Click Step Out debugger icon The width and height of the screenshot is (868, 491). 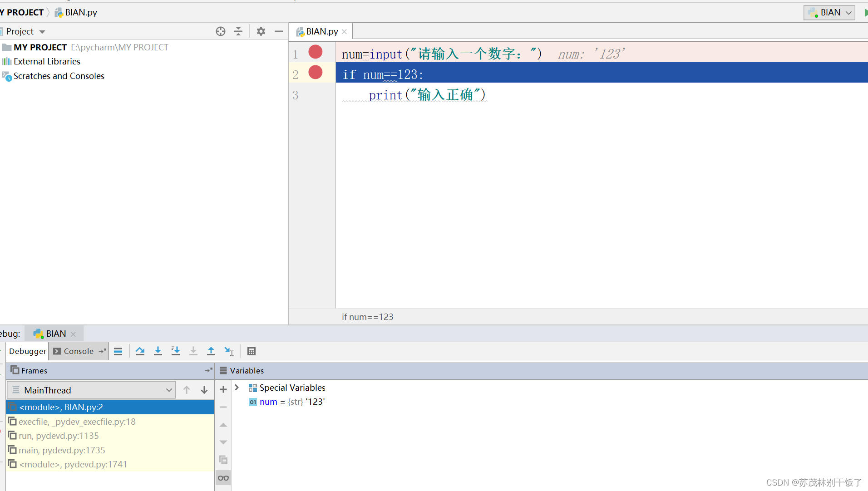[x=211, y=351]
